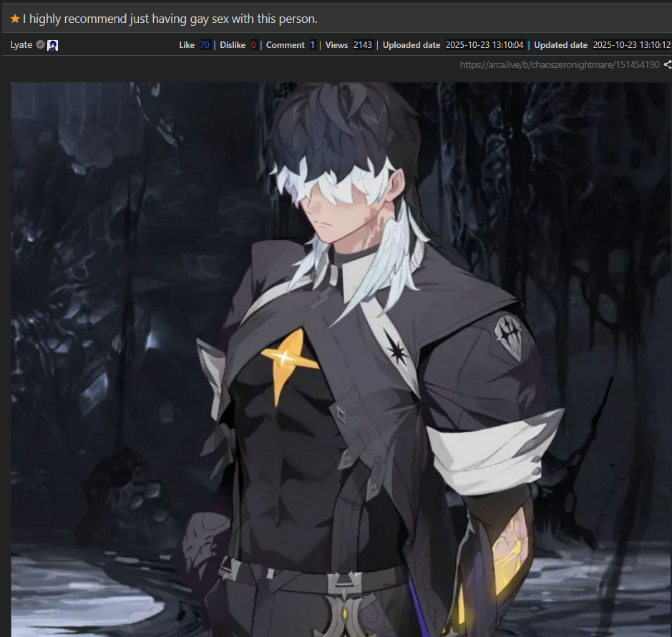Click the verified check badge next to Lyate

pos(40,44)
